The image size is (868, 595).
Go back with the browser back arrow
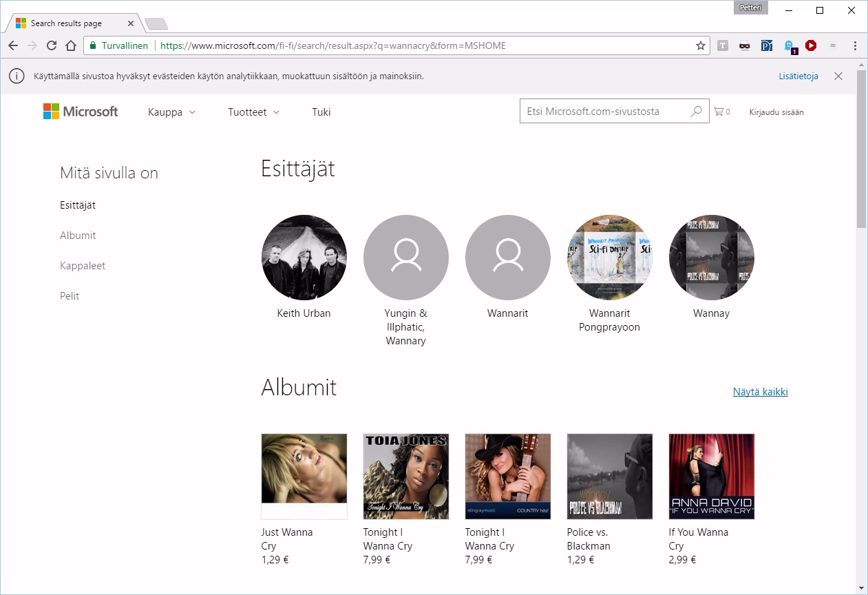(13, 45)
